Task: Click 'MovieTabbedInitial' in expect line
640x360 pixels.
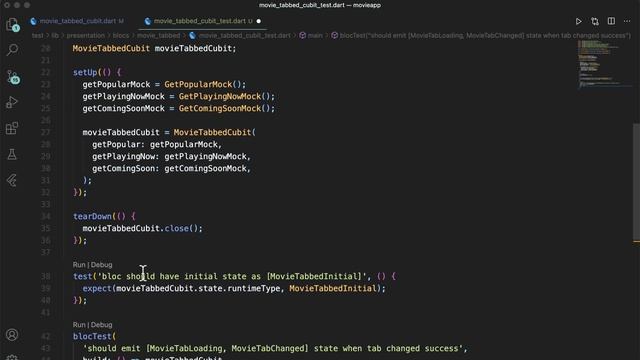Action: (x=333, y=289)
